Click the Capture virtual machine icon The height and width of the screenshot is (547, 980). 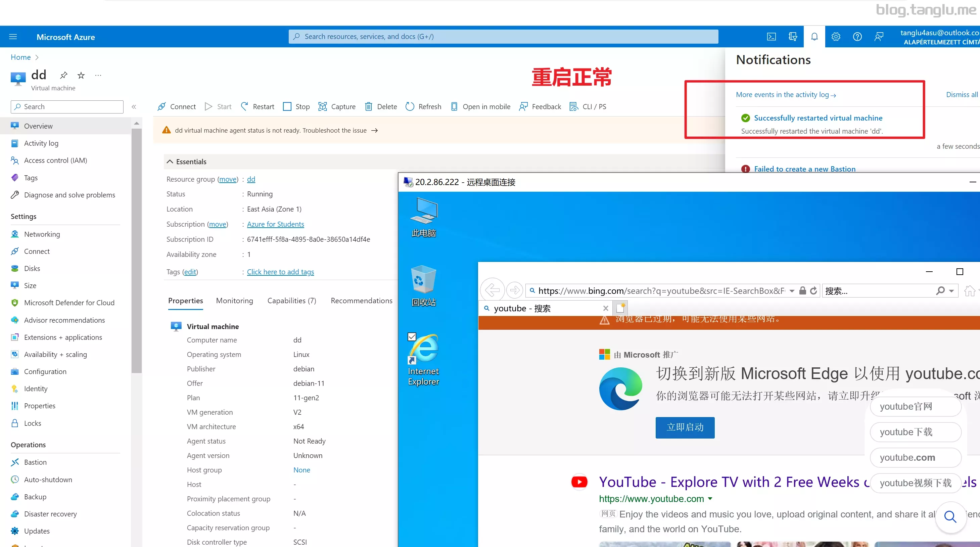(x=322, y=106)
